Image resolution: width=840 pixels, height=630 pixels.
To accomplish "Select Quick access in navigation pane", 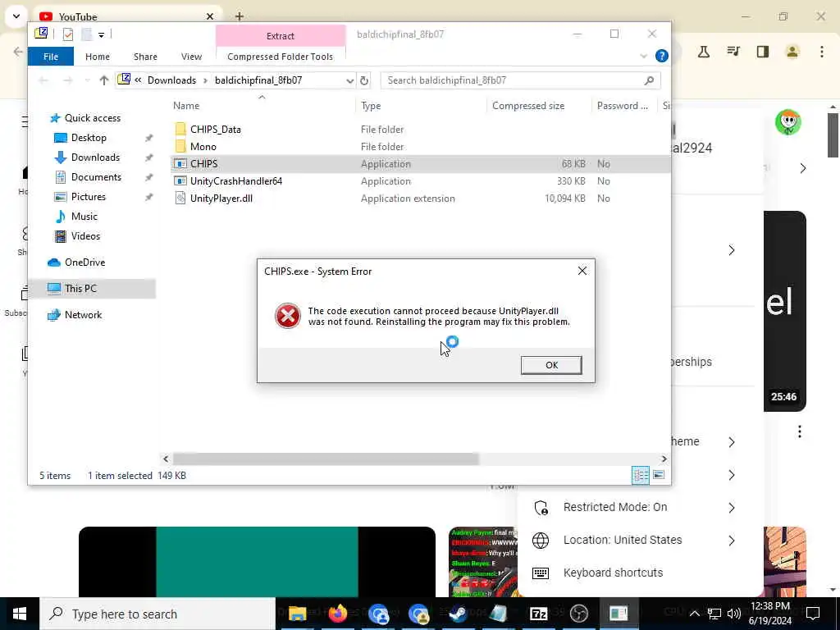I will click(x=92, y=118).
